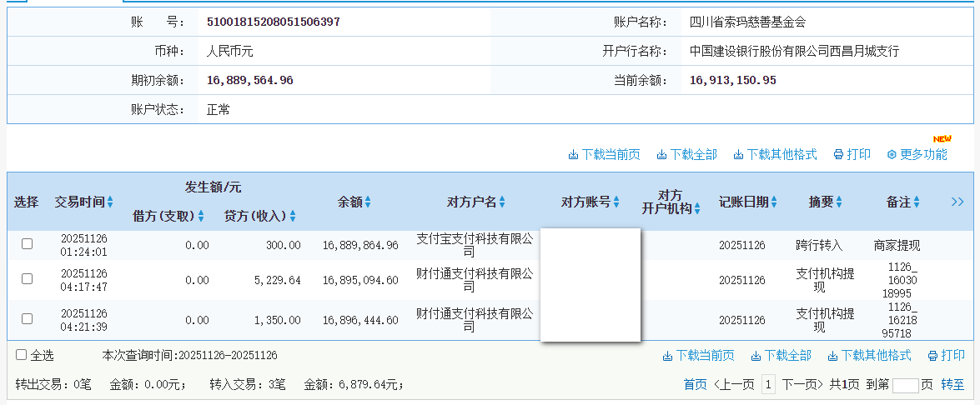Click the top printer icon
This screenshot has height=405, width=980.
coord(837,155)
